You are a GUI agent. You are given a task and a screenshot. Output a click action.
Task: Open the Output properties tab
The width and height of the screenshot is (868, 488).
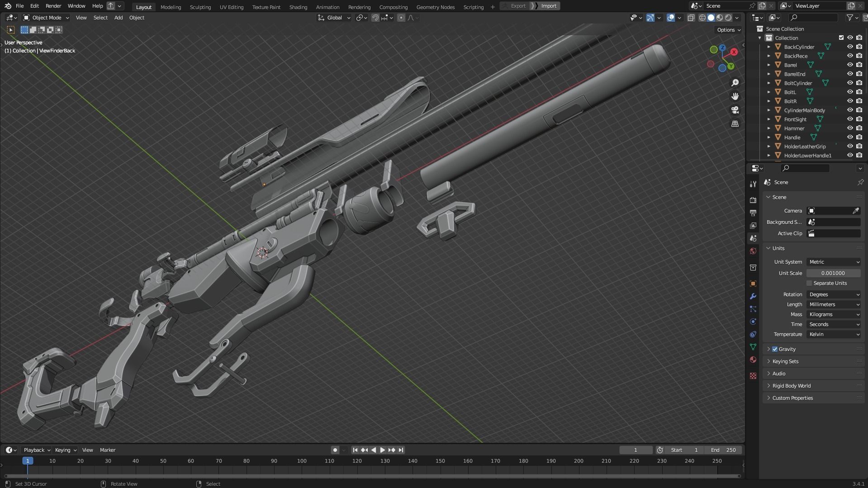(753, 213)
